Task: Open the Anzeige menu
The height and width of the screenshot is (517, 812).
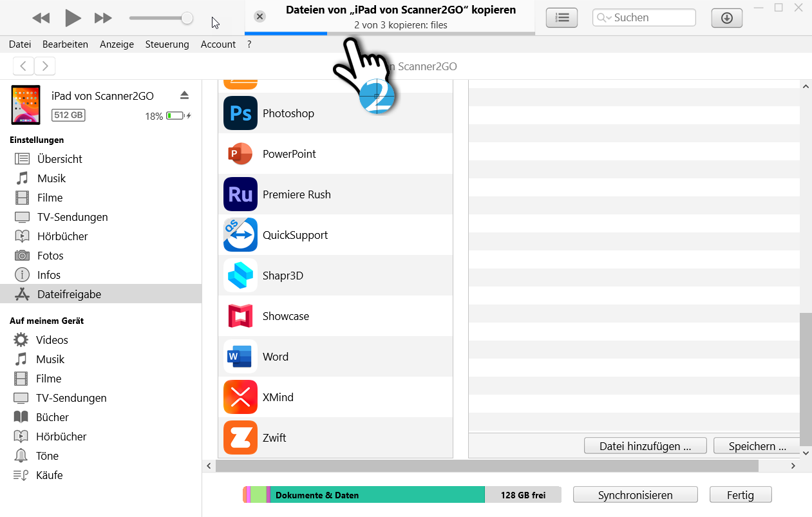Action: (x=117, y=44)
